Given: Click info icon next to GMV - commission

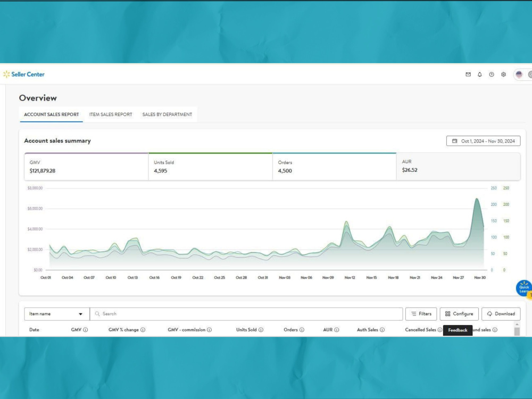Looking at the screenshot, I should (x=209, y=330).
